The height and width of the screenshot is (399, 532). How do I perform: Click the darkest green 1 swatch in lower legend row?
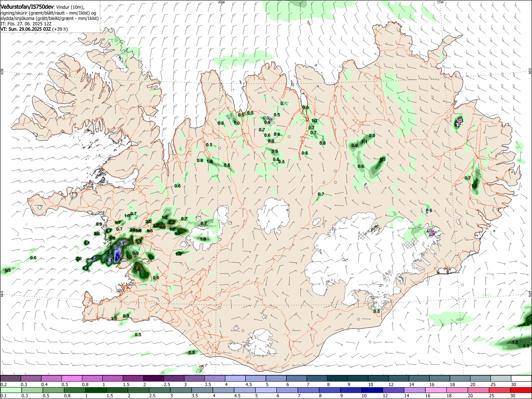tap(96, 390)
